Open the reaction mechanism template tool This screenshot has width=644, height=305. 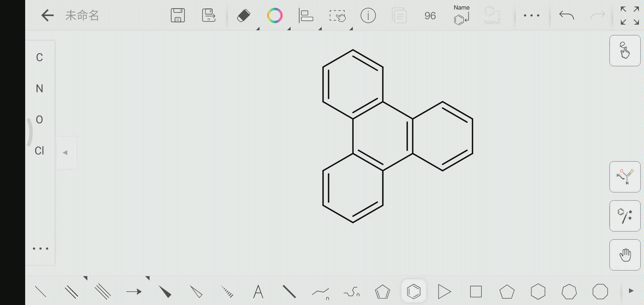coord(625,177)
